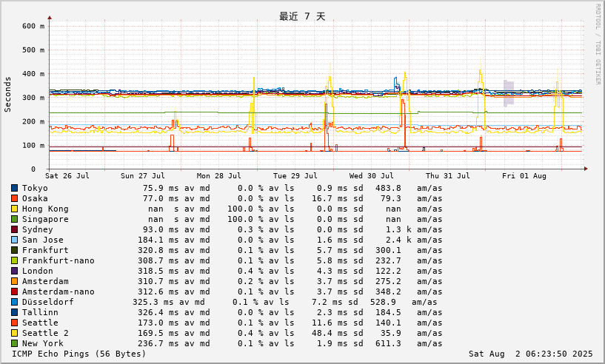605x364 pixels.
Task: Click the Wed 30 Jul axis label
Action: (371, 176)
